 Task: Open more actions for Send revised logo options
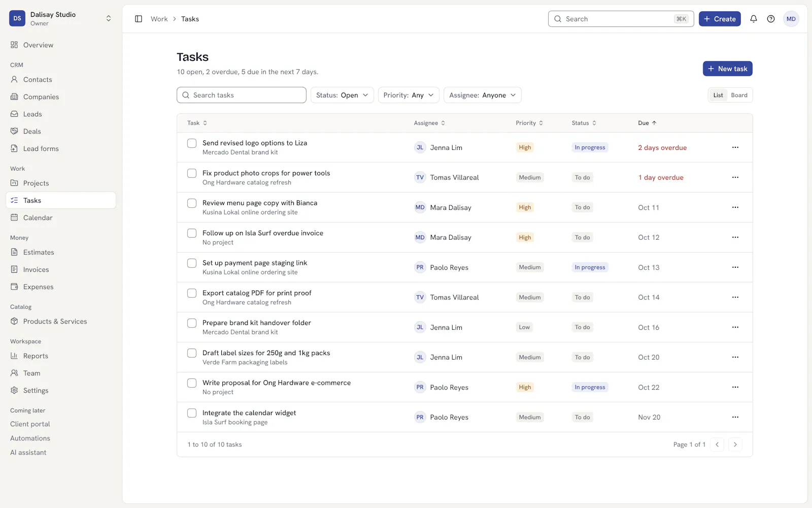(735, 147)
